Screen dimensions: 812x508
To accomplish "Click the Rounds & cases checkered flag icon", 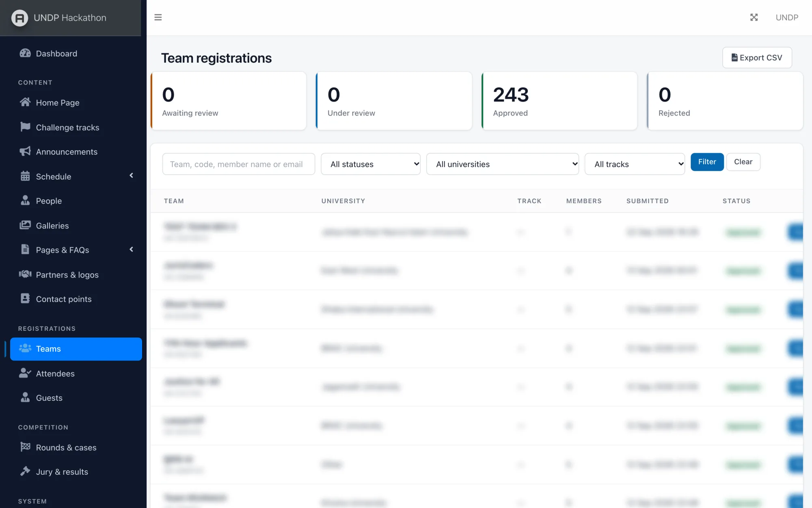I will tap(25, 447).
